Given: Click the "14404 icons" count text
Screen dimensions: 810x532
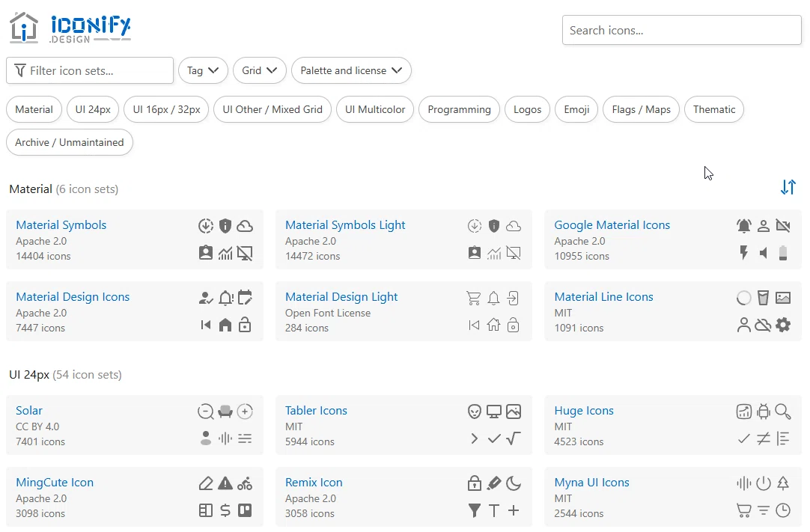Looking at the screenshot, I should 43,256.
